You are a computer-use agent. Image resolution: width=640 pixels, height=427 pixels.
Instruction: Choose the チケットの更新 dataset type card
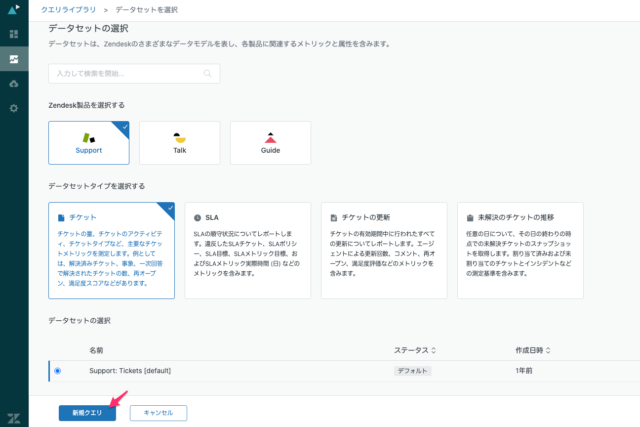click(x=384, y=251)
